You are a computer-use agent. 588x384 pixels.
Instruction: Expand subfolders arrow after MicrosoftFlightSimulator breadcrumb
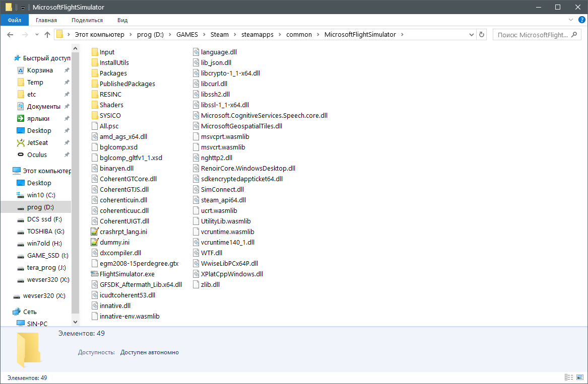tap(403, 34)
